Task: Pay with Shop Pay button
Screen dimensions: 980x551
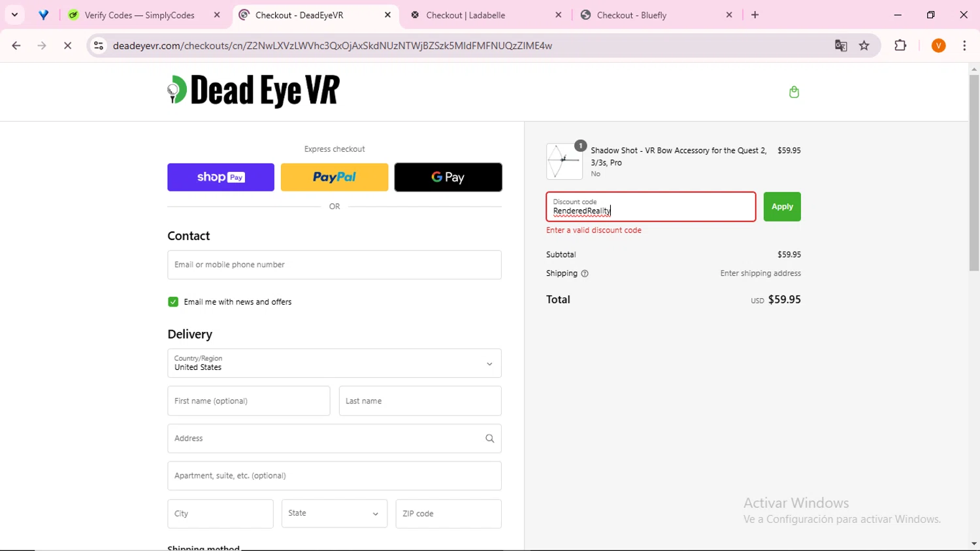Action: pos(221,177)
